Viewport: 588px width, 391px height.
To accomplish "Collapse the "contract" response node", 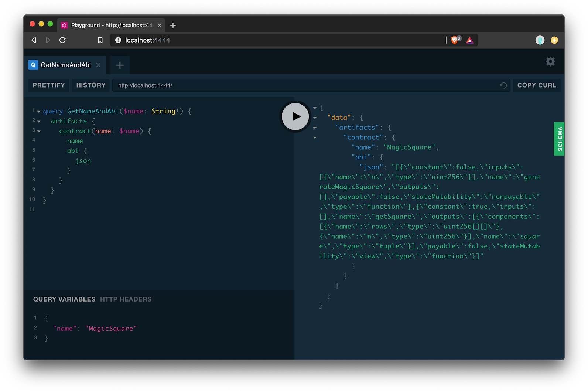I will pyautogui.click(x=315, y=138).
